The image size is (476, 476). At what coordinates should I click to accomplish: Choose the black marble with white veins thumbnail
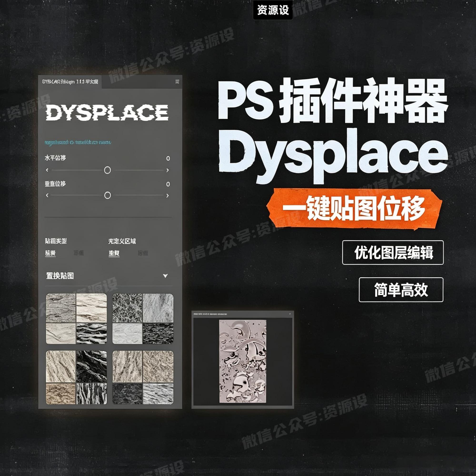click(92, 367)
